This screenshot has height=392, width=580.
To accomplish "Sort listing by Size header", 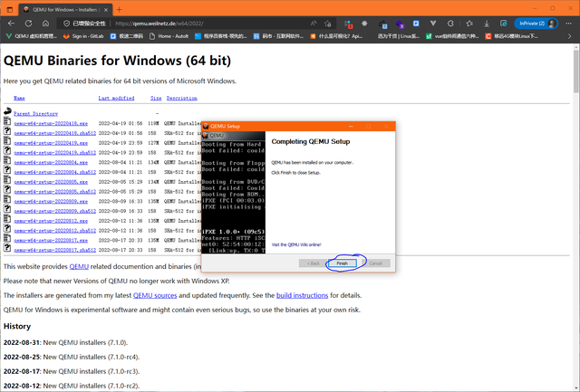I will [x=156, y=98].
